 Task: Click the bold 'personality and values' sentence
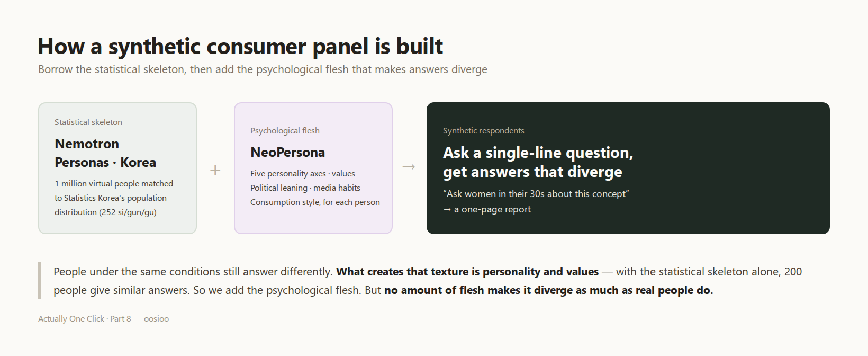[467, 272]
